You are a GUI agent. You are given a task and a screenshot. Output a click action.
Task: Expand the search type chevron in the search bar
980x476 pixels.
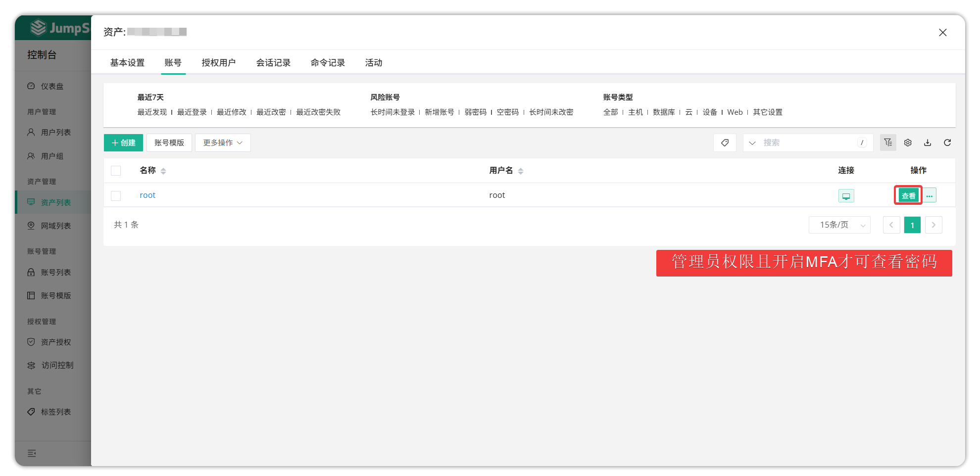pos(752,143)
